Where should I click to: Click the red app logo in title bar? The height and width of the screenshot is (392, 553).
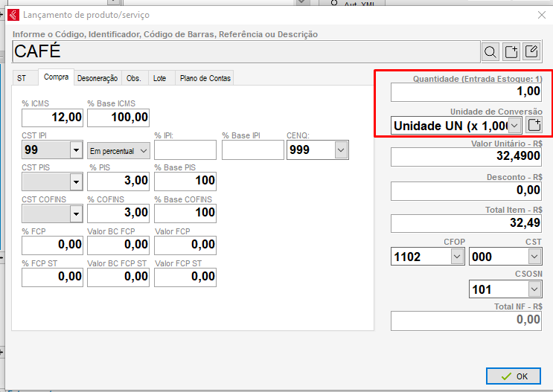pyautogui.click(x=13, y=14)
